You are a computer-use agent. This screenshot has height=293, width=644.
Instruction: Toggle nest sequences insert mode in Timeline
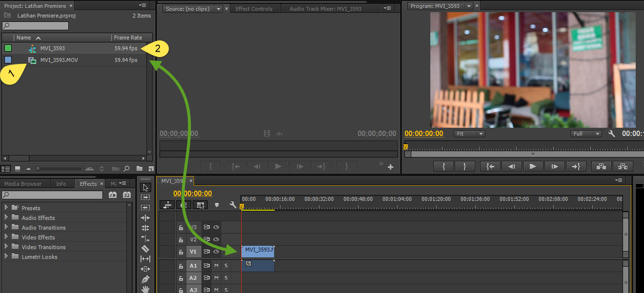pos(167,205)
